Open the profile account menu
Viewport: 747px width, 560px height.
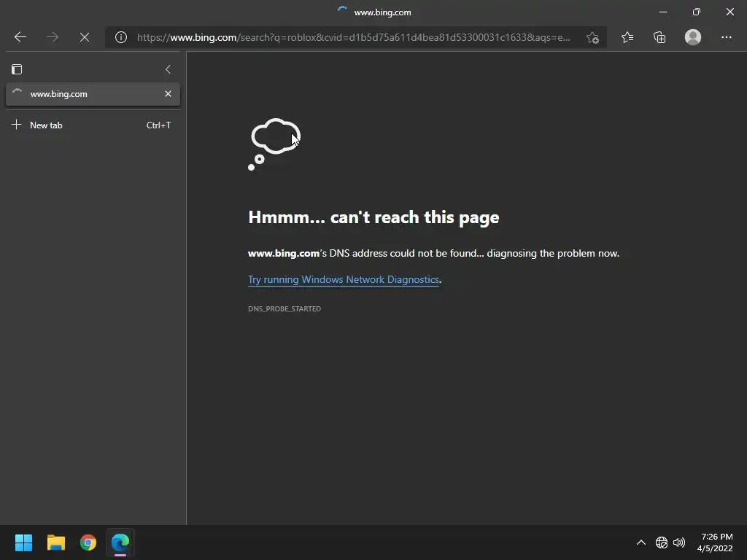tap(693, 37)
